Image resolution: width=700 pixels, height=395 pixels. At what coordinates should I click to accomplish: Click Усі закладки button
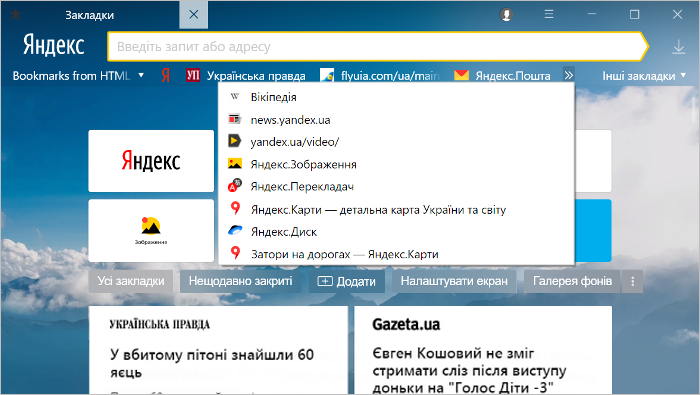[x=131, y=281]
